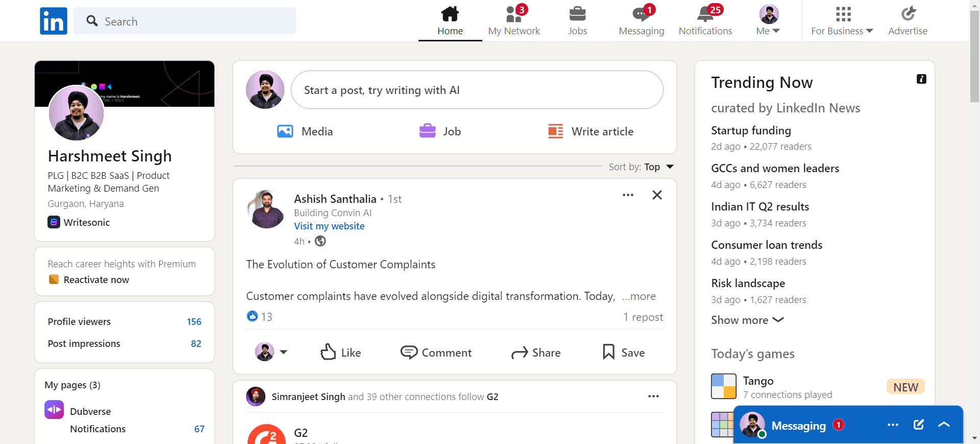
Task: Click the Advertise icon
Action: tap(908, 14)
